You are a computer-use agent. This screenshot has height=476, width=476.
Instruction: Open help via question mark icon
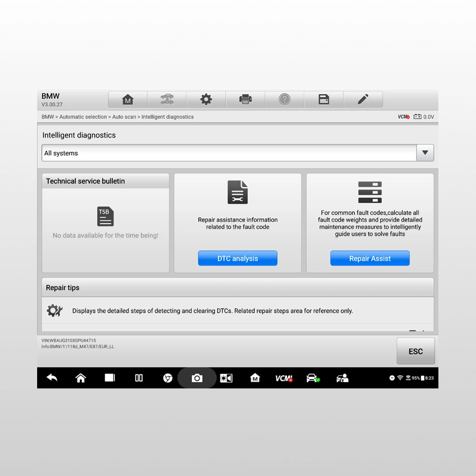tap(285, 99)
